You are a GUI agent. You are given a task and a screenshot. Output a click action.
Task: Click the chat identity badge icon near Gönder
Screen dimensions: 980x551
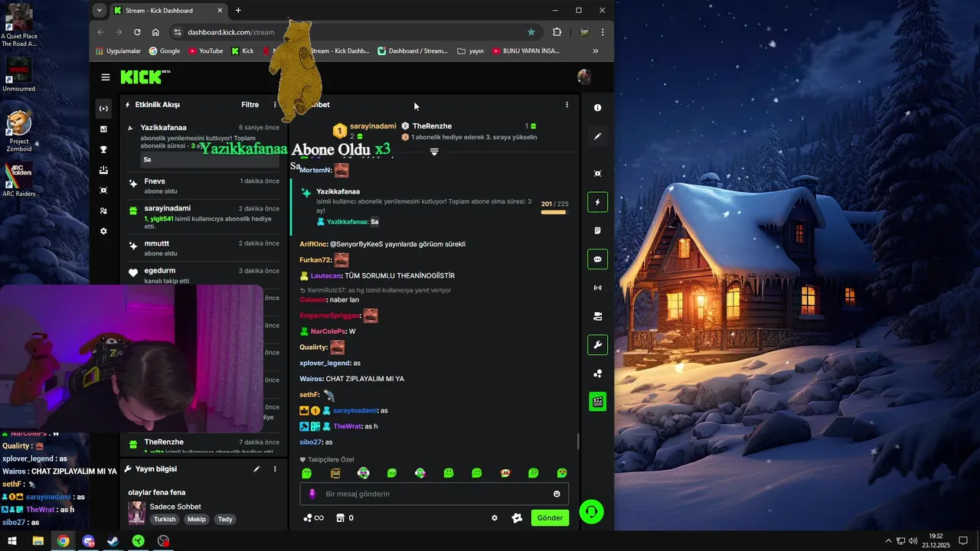point(517,518)
